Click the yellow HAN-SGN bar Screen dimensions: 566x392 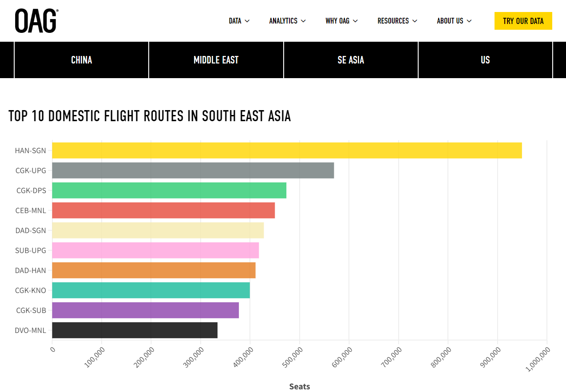pyautogui.click(x=287, y=150)
